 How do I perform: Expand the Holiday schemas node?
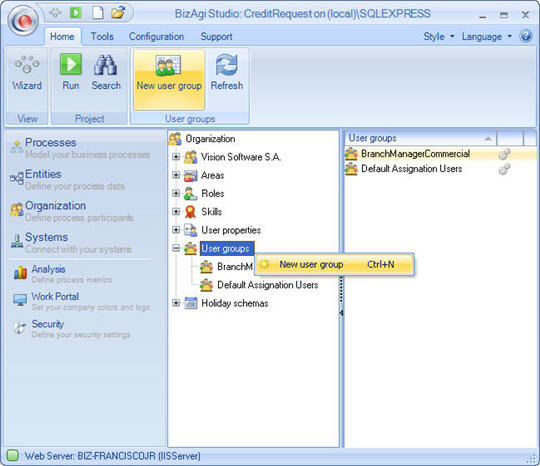tap(176, 303)
